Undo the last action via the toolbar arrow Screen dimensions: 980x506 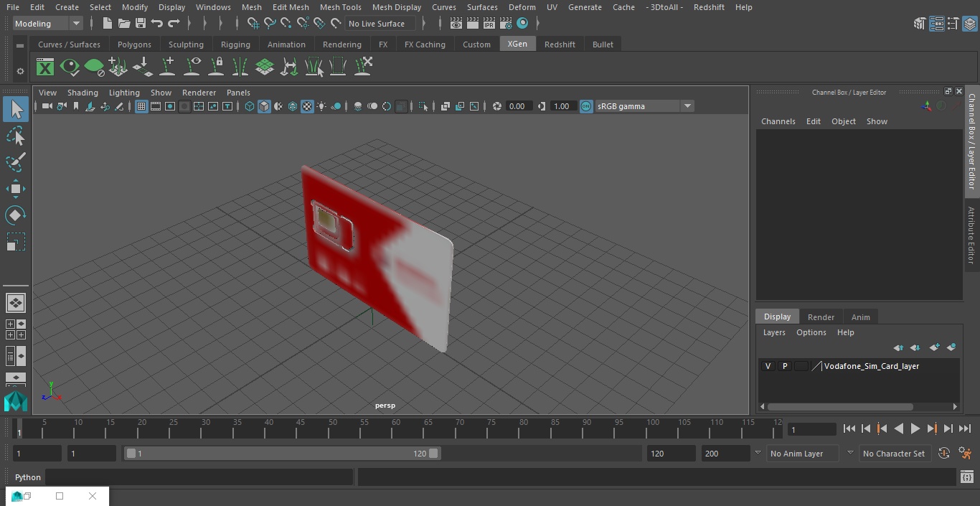click(156, 24)
